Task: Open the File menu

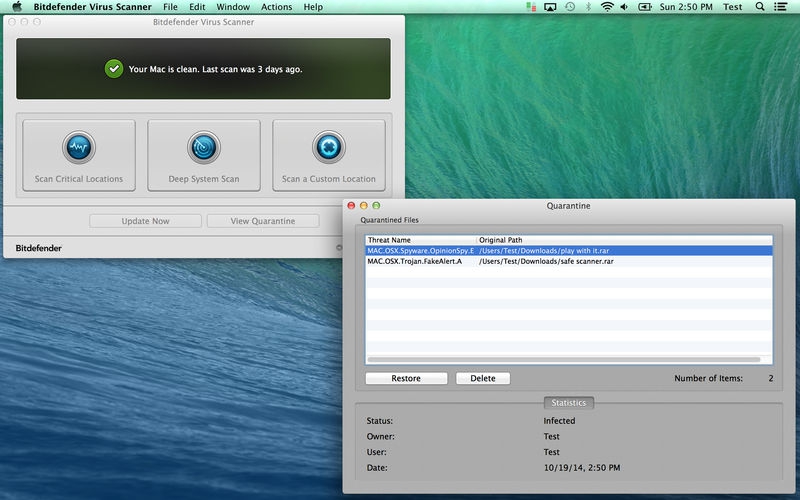Action: (x=171, y=7)
